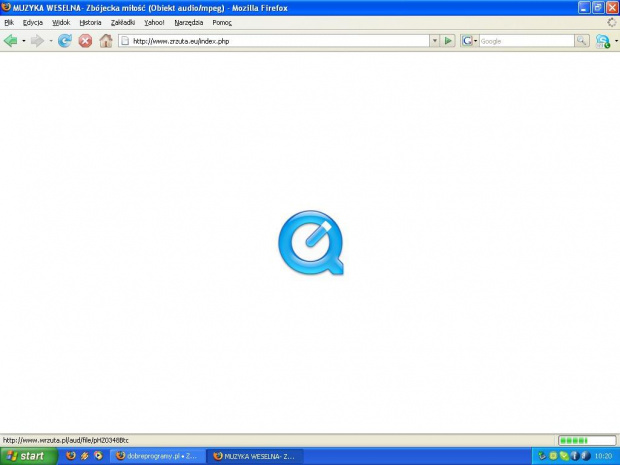Click the page icon in address bar
Screen dimensions: 620x465
tap(125, 41)
